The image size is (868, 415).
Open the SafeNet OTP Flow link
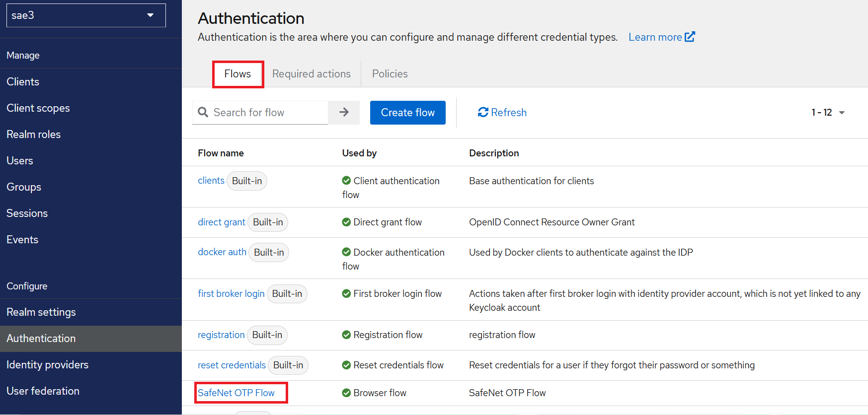236,393
